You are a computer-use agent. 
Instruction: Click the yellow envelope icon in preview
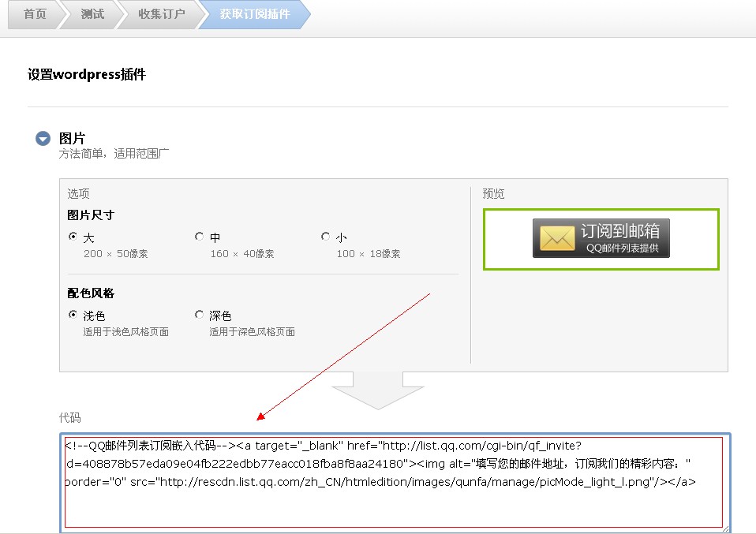coord(557,238)
